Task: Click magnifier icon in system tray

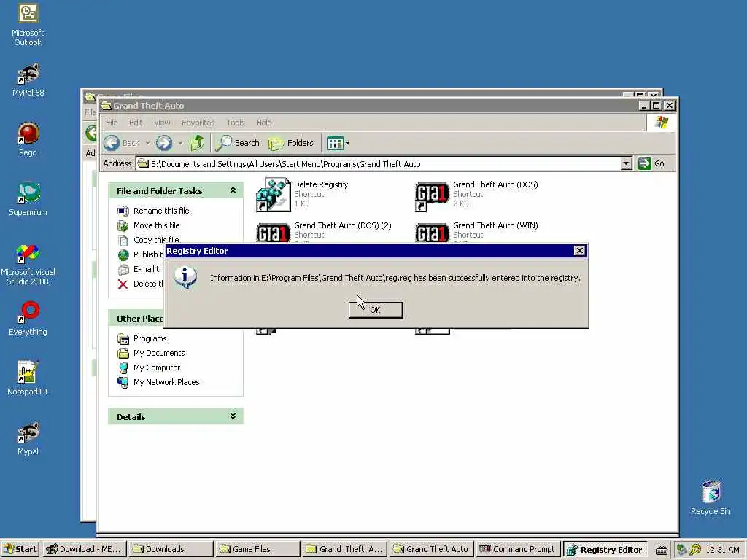Action: (x=695, y=550)
